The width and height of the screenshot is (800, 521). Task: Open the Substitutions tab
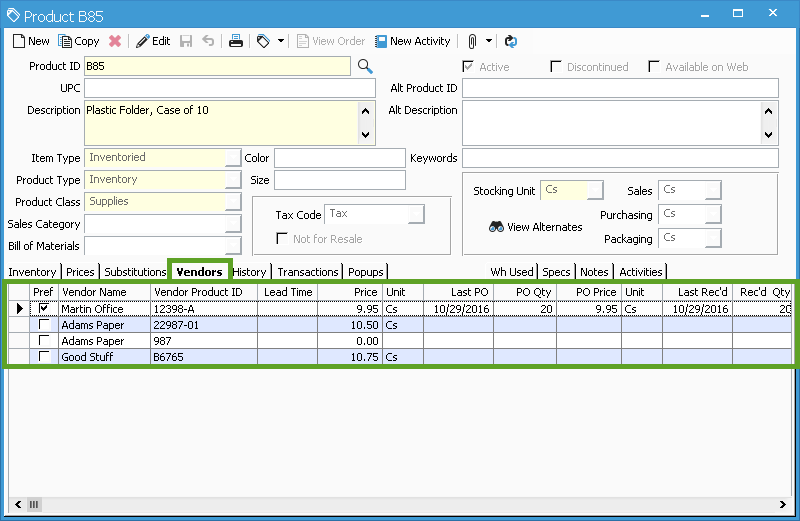click(135, 272)
